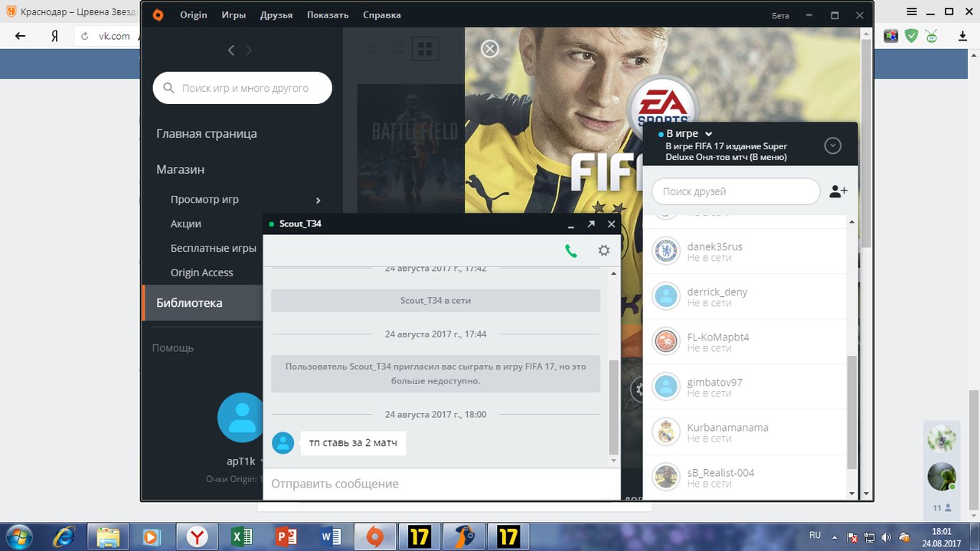
Task: Open the Друзья menu
Action: [276, 15]
